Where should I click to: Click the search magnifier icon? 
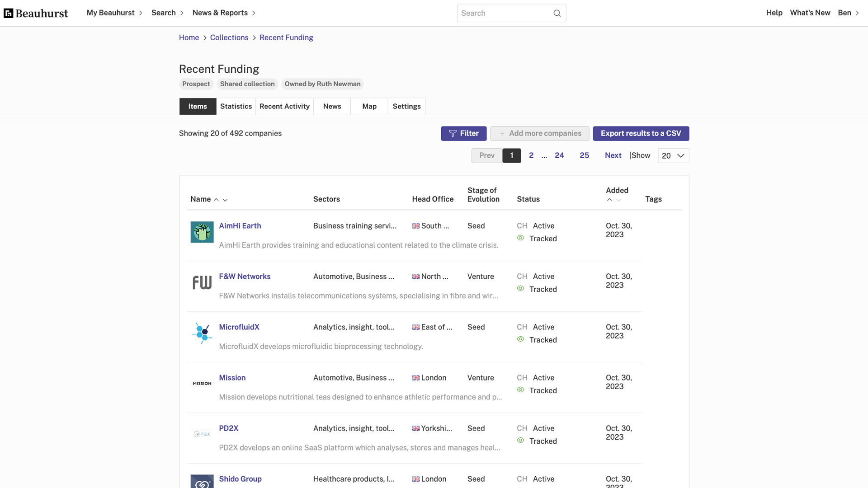(x=557, y=13)
